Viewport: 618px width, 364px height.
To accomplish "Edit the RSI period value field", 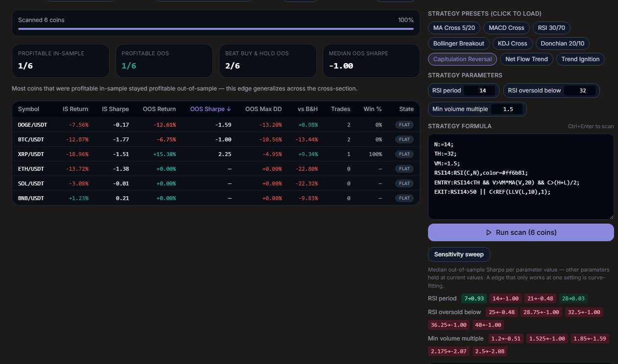I will coord(479,91).
